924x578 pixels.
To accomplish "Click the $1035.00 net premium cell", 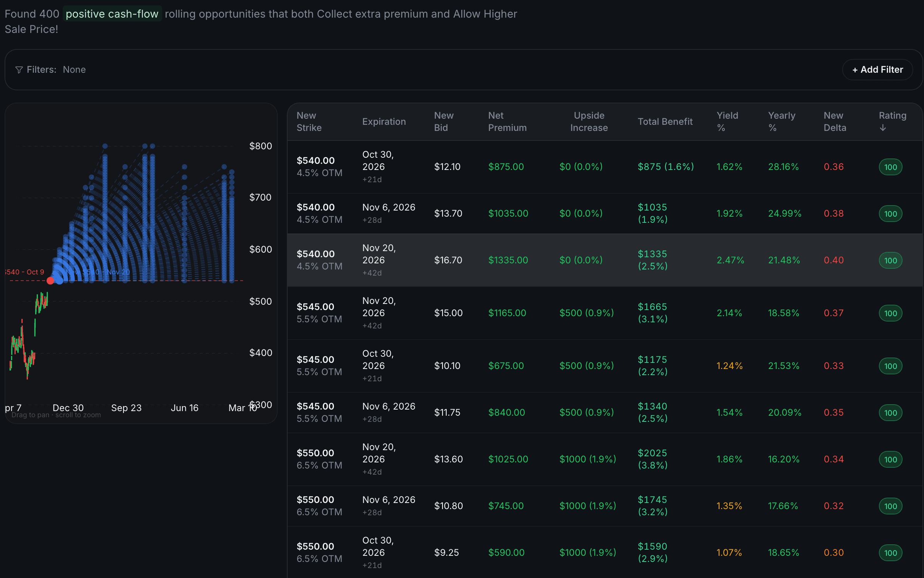I will point(508,213).
